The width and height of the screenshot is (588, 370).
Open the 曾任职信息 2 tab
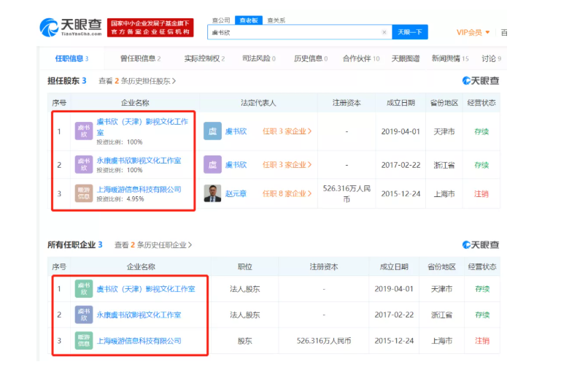141,58
